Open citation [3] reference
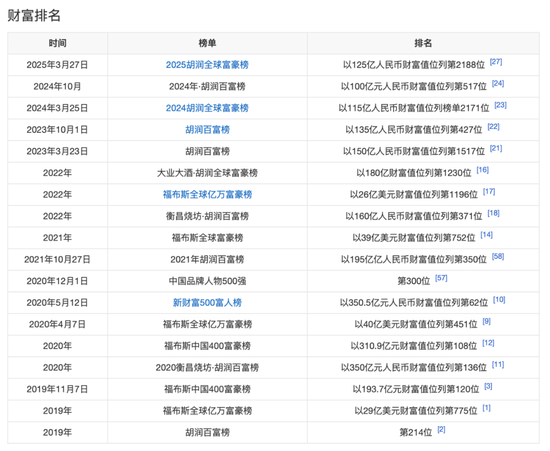The image size is (550, 451). click(488, 386)
